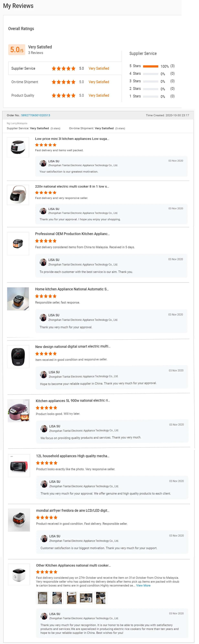Open the mondial airfryer product image
199x644 pixels.
click(19, 520)
